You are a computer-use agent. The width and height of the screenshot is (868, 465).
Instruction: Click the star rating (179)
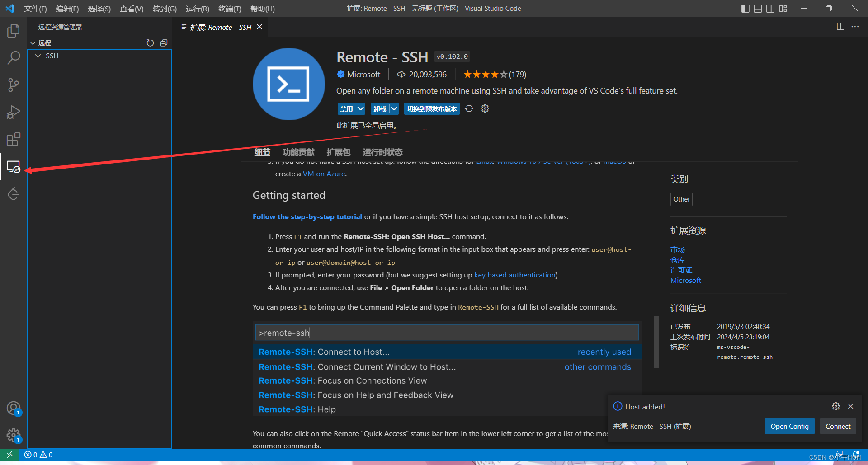495,75
